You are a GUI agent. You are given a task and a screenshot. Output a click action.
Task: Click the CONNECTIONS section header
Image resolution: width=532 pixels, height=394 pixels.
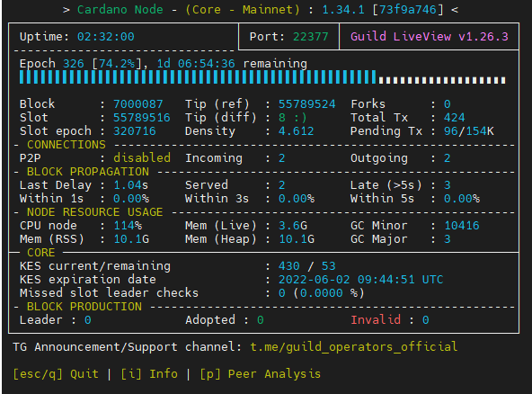pos(66,145)
